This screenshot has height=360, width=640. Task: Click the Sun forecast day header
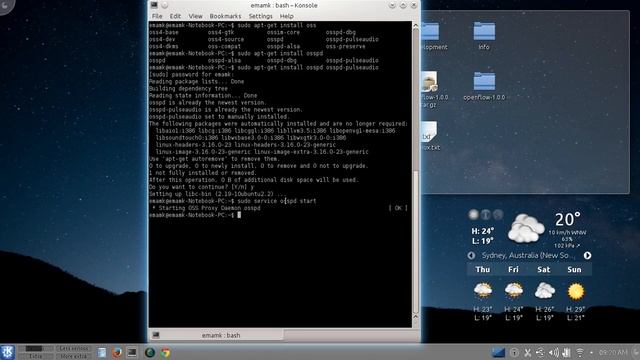point(574,269)
